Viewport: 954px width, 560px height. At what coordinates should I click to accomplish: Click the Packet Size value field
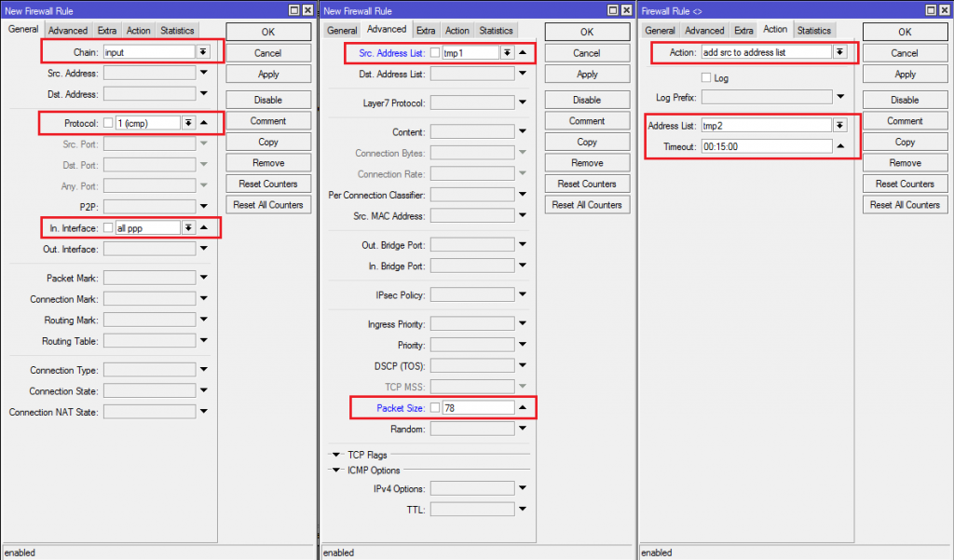tap(478, 408)
